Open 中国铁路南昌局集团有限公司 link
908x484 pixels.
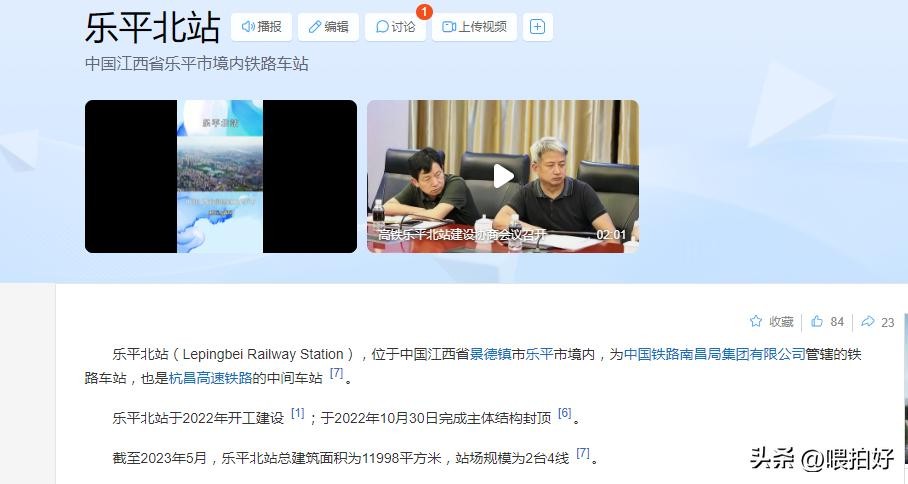point(715,354)
